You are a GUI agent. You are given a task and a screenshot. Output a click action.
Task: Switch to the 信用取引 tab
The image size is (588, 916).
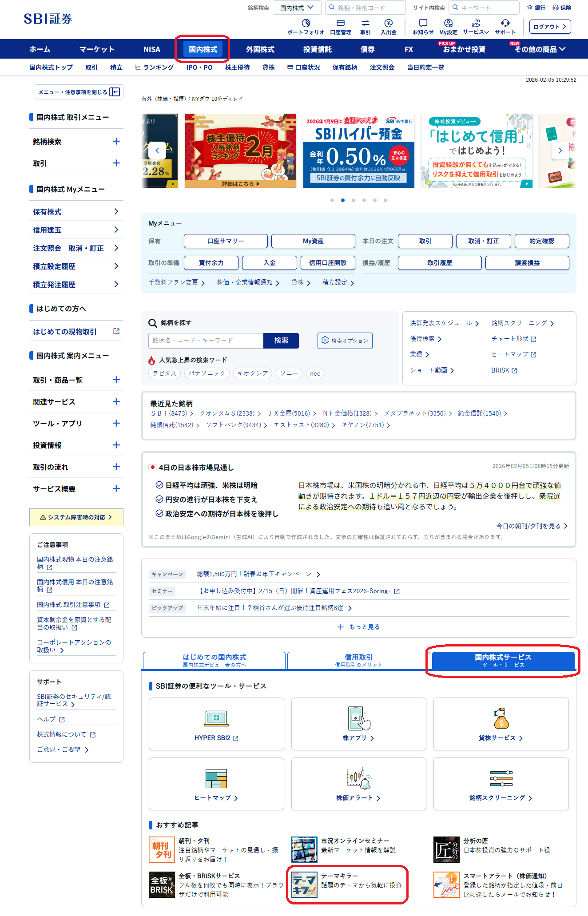(358, 660)
